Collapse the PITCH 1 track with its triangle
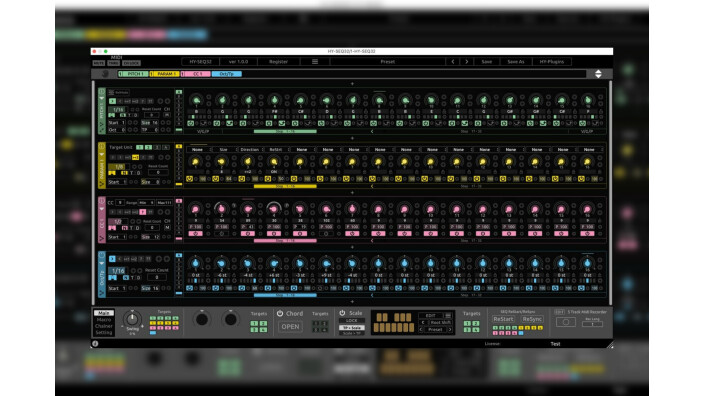Screen dimensions: 704x396 point(102,98)
